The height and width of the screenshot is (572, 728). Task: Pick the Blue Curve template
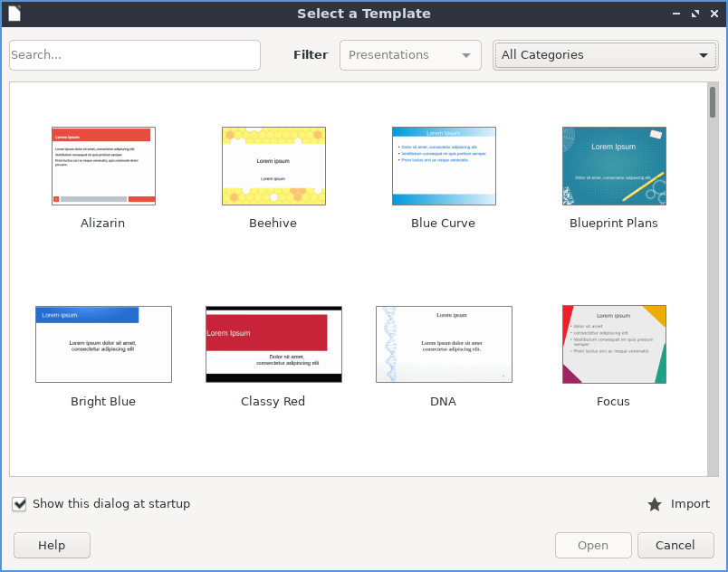pyautogui.click(x=444, y=166)
